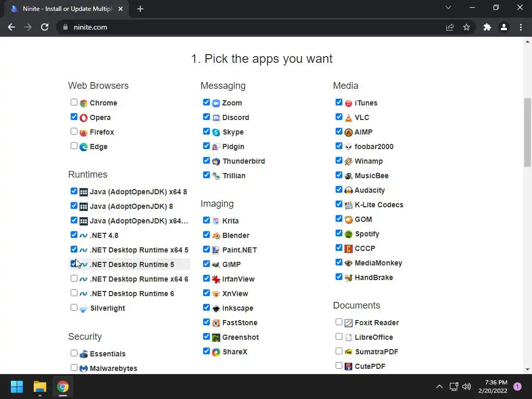The width and height of the screenshot is (532, 399).
Task: Open the Windows Start menu
Action: click(17, 387)
